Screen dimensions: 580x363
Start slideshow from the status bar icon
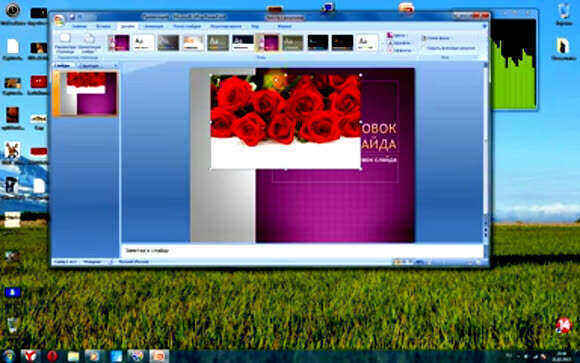click(411, 262)
